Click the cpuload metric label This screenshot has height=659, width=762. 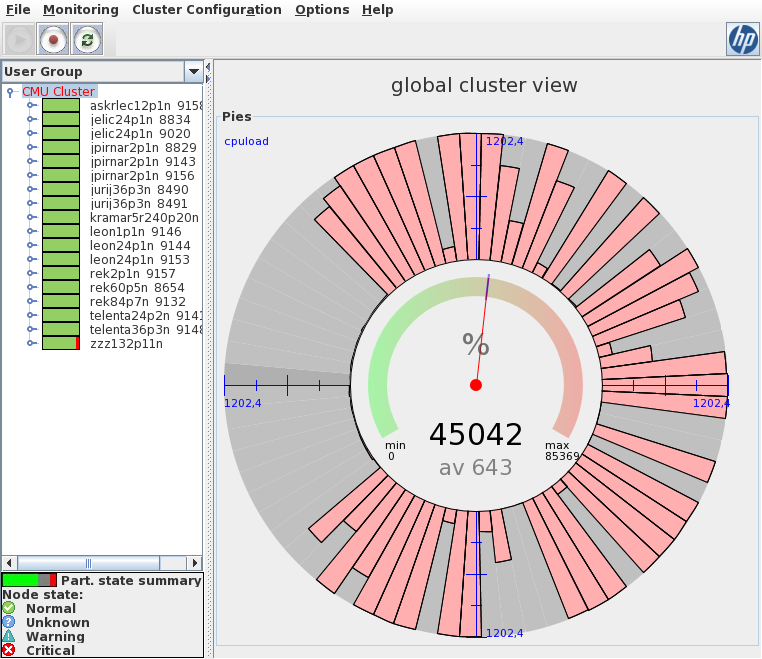[x=246, y=141]
